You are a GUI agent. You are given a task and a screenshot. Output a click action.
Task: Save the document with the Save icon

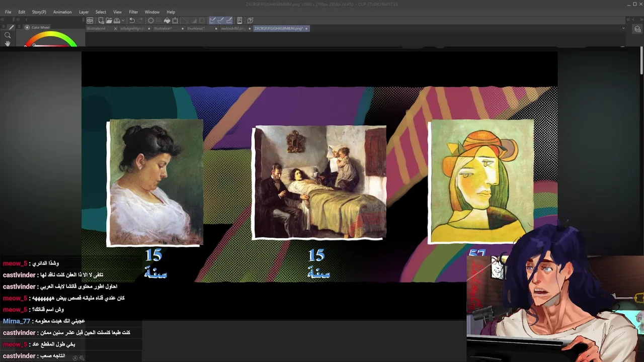point(117,21)
